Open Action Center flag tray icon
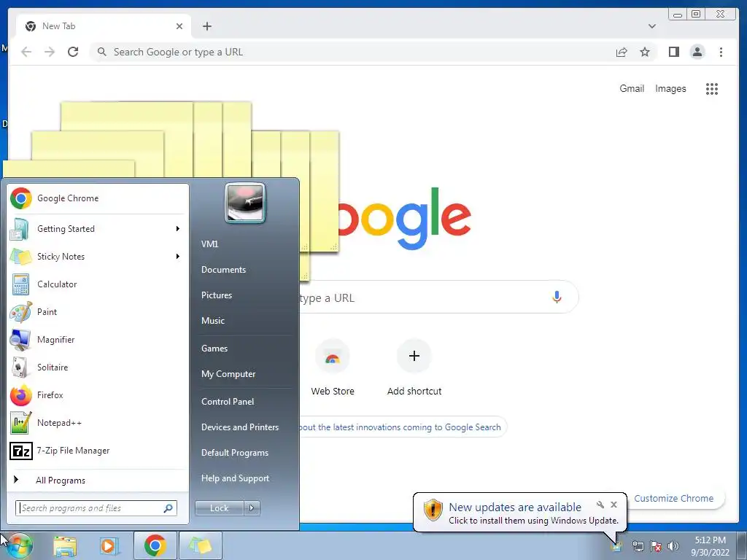 (x=656, y=546)
